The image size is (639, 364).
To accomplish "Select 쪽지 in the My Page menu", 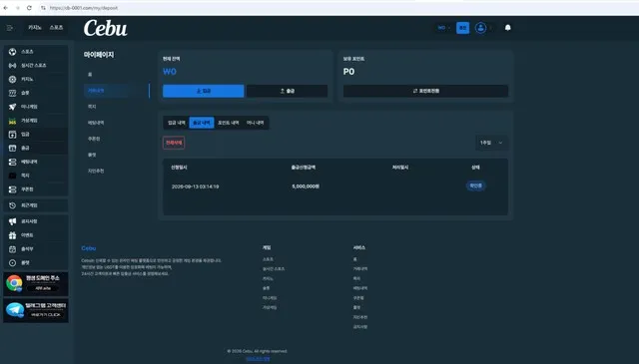I will point(92,107).
